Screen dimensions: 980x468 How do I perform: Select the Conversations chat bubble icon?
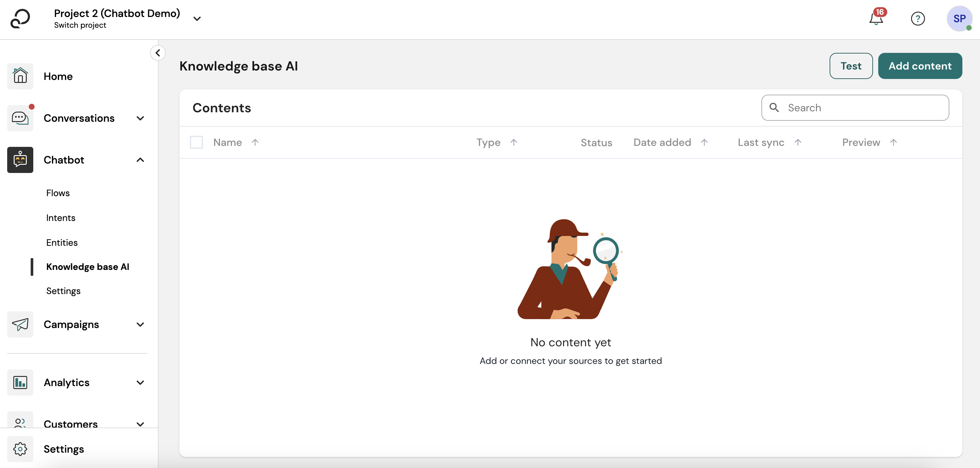click(20, 118)
